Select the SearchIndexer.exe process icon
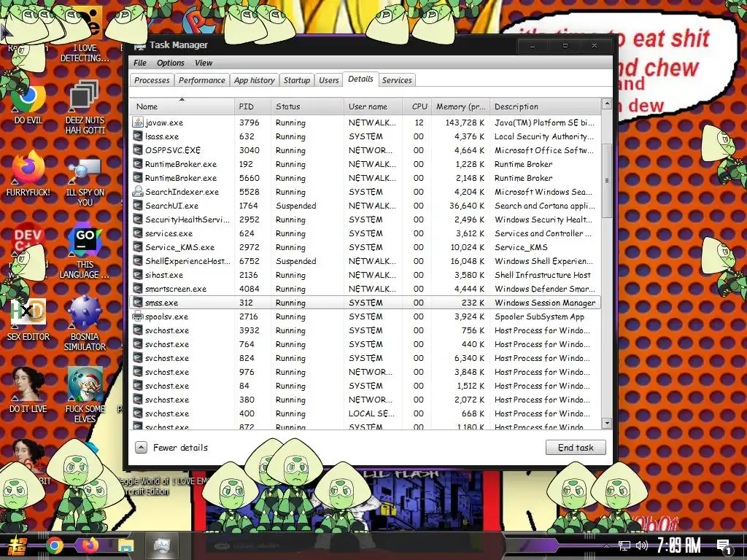This screenshot has width=747, height=560. 138,192
